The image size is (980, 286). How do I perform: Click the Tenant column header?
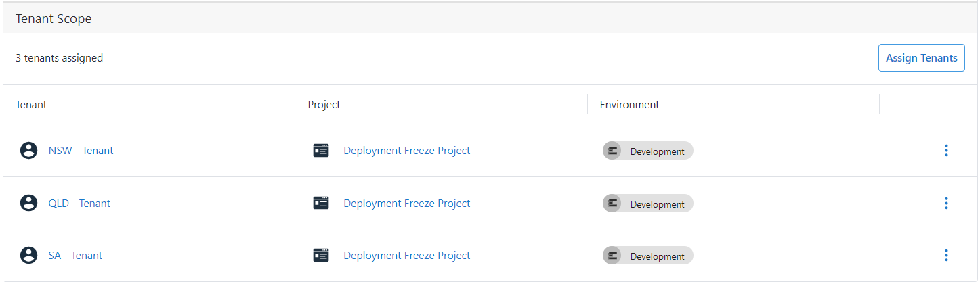[31, 105]
